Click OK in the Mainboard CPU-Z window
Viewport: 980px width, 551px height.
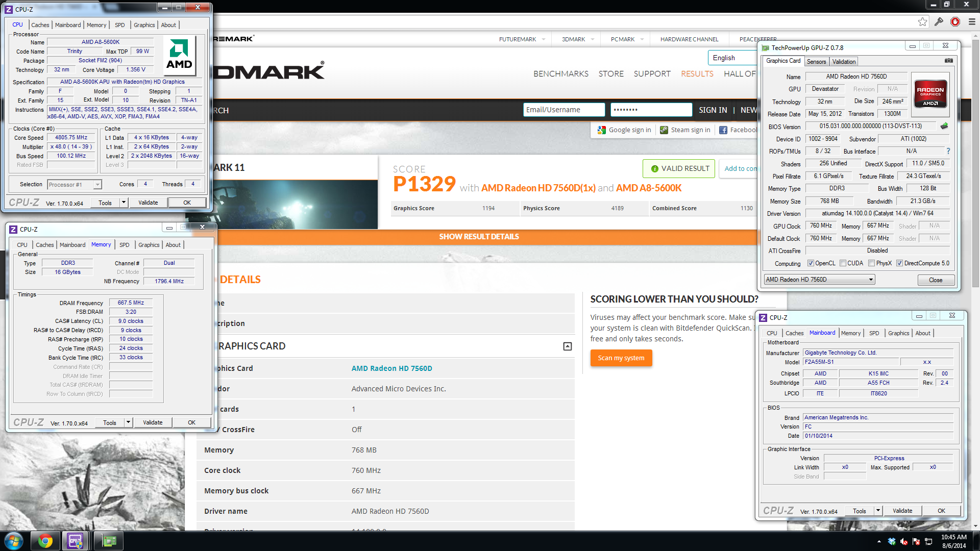[941, 511]
